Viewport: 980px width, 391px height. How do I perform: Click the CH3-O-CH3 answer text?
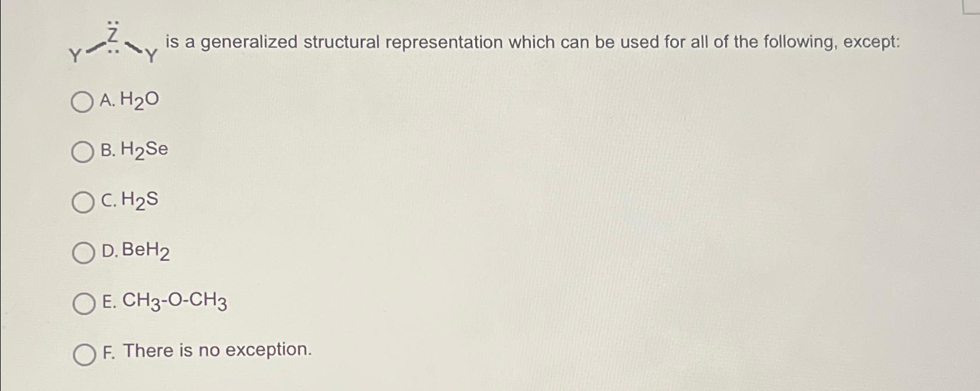pos(175,301)
